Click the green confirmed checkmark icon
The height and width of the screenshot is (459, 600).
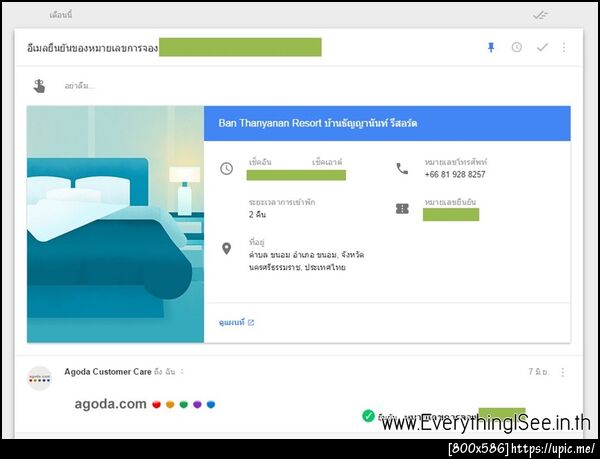click(368, 415)
